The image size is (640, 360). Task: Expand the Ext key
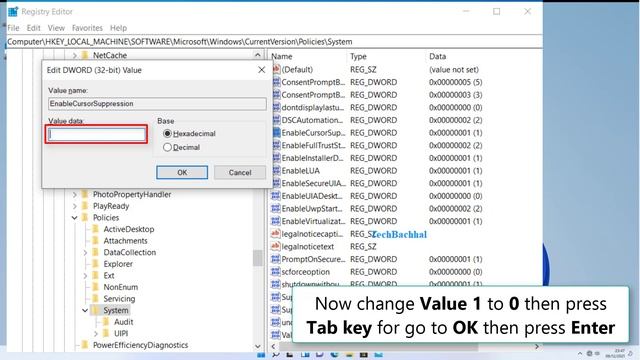pyautogui.click(x=85, y=276)
